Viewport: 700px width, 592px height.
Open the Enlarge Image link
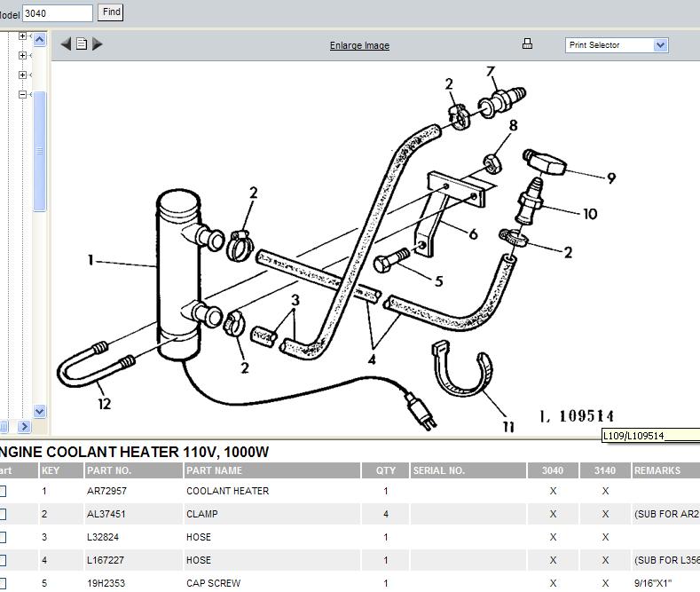pos(359,45)
